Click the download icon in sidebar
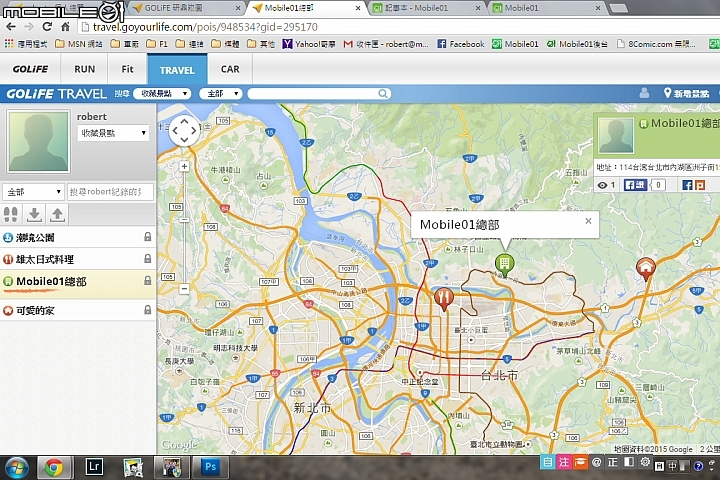 (x=34, y=214)
